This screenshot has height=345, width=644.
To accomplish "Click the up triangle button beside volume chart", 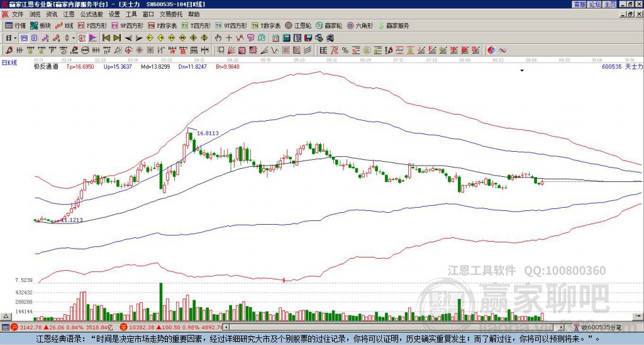I will [x=5, y=316].
